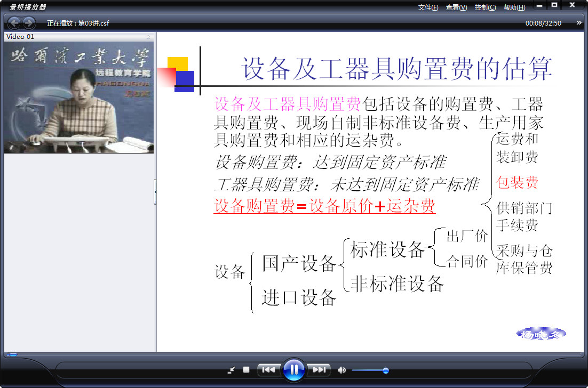This screenshot has height=388, width=588.
Task: Click the 00:08/32:50 time display
Action: (x=543, y=23)
